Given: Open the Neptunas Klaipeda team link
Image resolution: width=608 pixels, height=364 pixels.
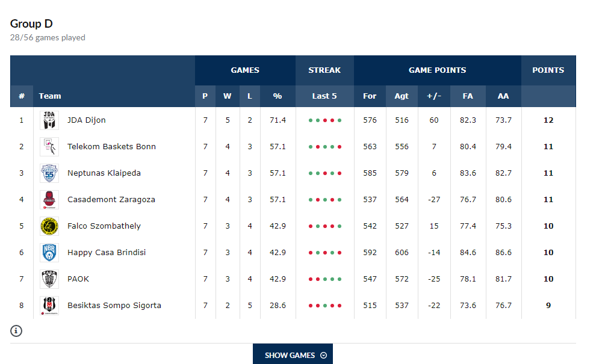Looking at the screenshot, I should tap(104, 173).
